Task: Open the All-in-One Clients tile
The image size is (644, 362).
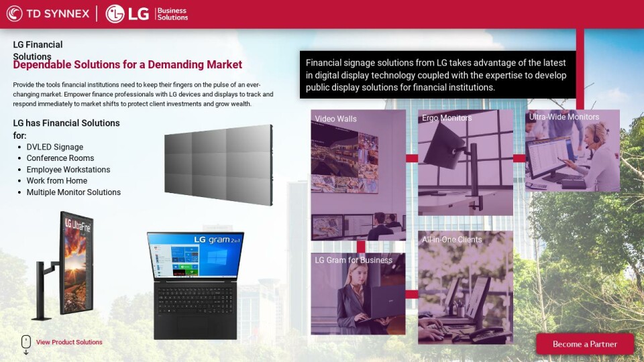Action: click(465, 287)
